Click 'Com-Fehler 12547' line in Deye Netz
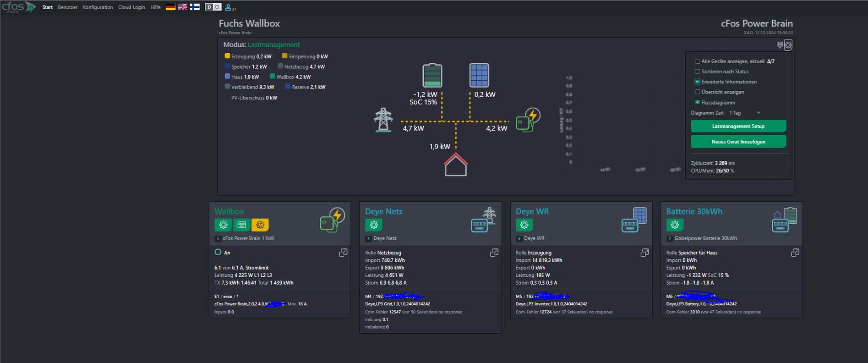The height and width of the screenshot is (363, 868). coord(414,312)
